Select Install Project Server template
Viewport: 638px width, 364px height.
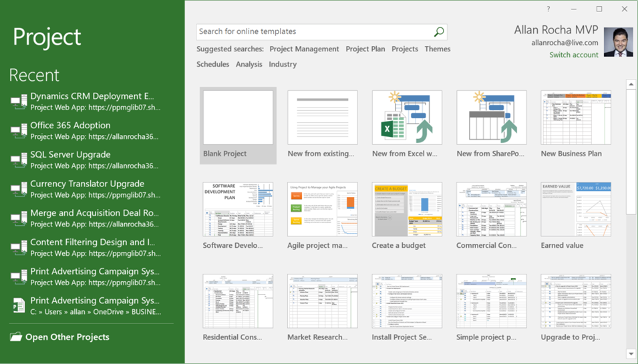point(407,308)
